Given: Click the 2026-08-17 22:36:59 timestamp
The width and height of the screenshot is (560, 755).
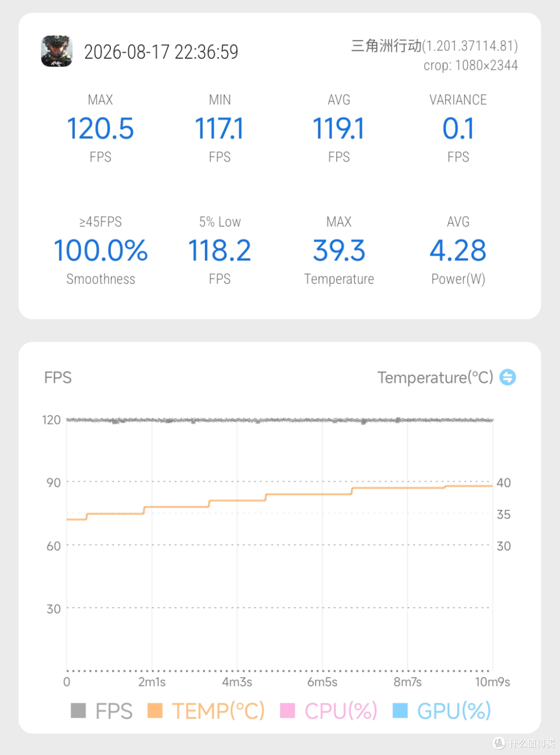Looking at the screenshot, I should (161, 52).
